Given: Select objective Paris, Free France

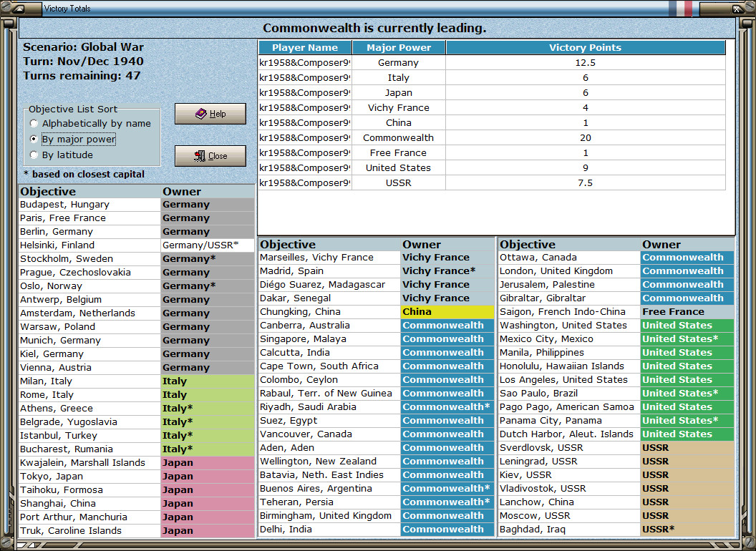Looking at the screenshot, I should click(89, 218).
